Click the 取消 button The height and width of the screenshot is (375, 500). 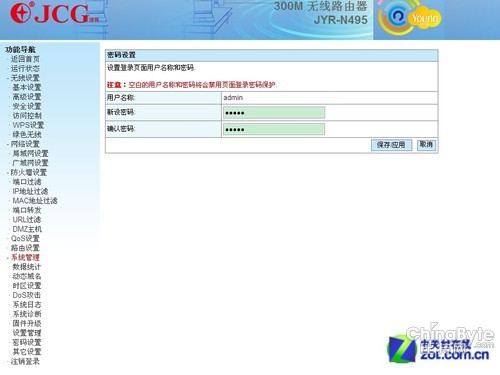coord(426,145)
